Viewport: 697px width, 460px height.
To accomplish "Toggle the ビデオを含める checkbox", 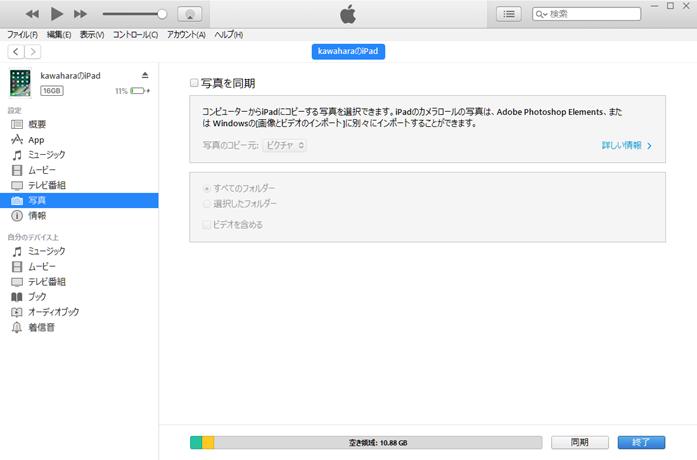I will click(x=206, y=224).
